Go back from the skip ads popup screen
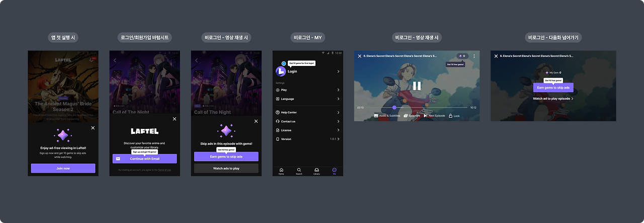Screen dimensions: 644x223 pos(196,60)
